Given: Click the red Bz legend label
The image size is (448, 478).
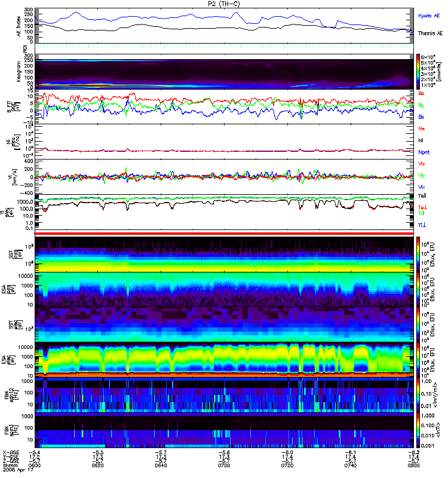Looking at the screenshot, I should pyautogui.click(x=421, y=93).
